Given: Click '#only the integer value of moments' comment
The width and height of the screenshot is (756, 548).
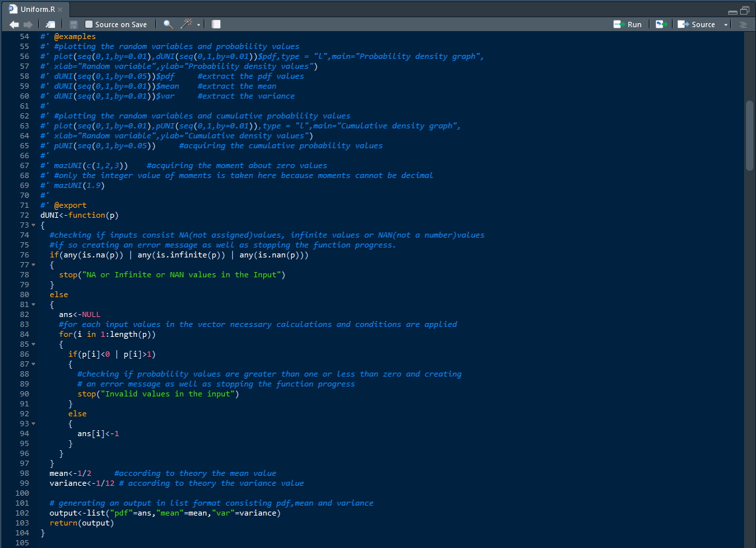Looking at the screenshot, I should pyautogui.click(x=243, y=175).
